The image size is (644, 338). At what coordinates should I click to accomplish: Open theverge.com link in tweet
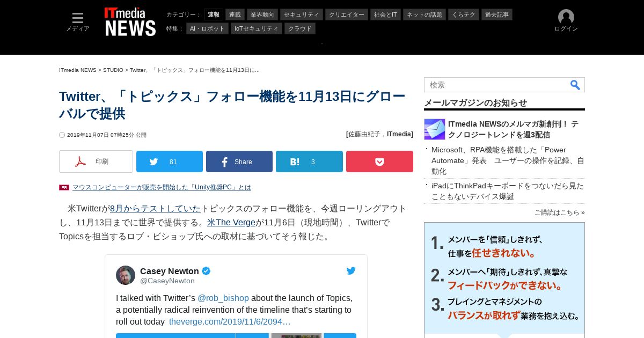click(x=230, y=322)
